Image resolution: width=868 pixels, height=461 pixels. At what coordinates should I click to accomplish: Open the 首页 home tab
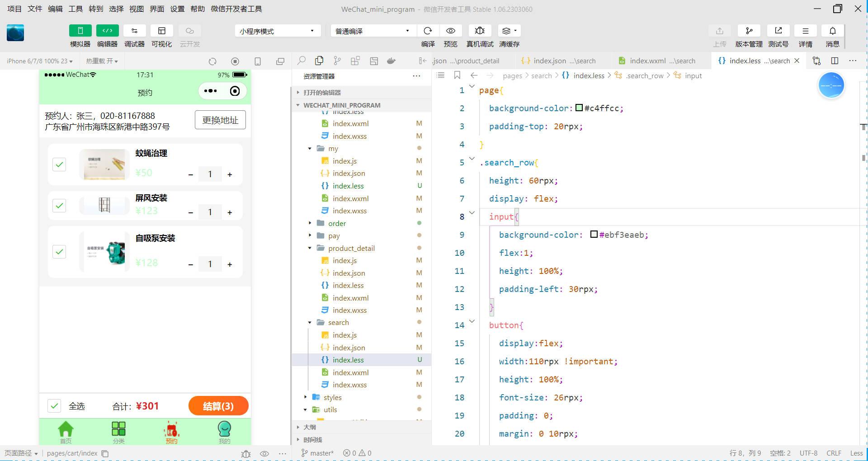coord(66,433)
